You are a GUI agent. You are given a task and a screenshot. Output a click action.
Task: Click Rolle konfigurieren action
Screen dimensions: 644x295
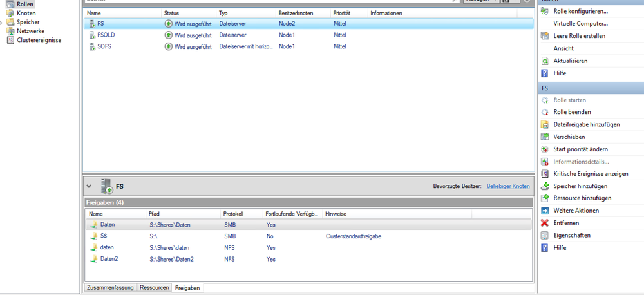[x=580, y=12]
